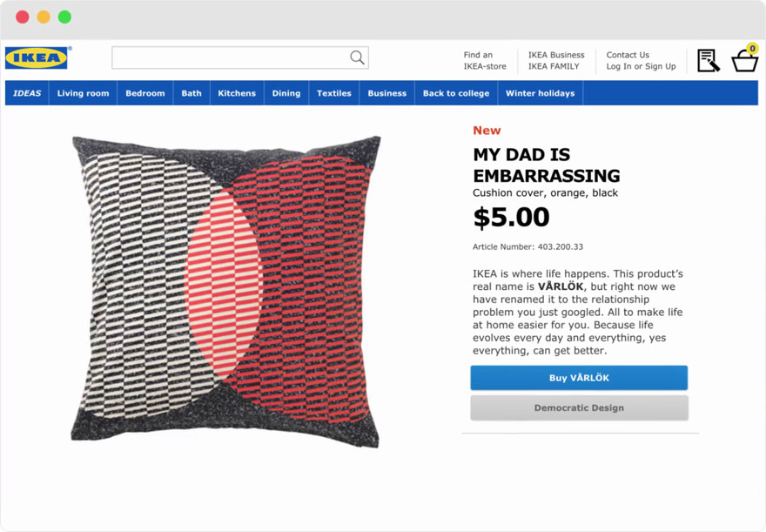Click the green maximize window button
The width and height of the screenshot is (766, 532).
tap(64, 17)
